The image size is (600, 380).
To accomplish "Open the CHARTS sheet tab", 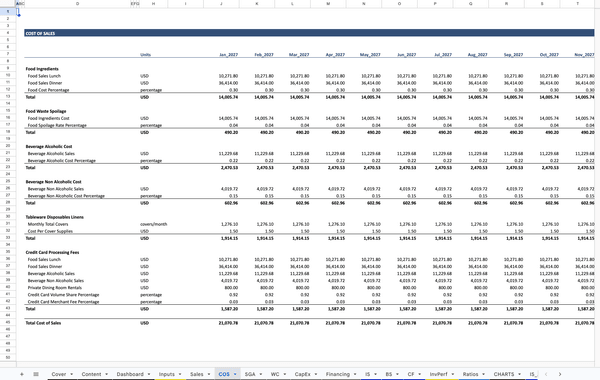I will pos(504,374).
